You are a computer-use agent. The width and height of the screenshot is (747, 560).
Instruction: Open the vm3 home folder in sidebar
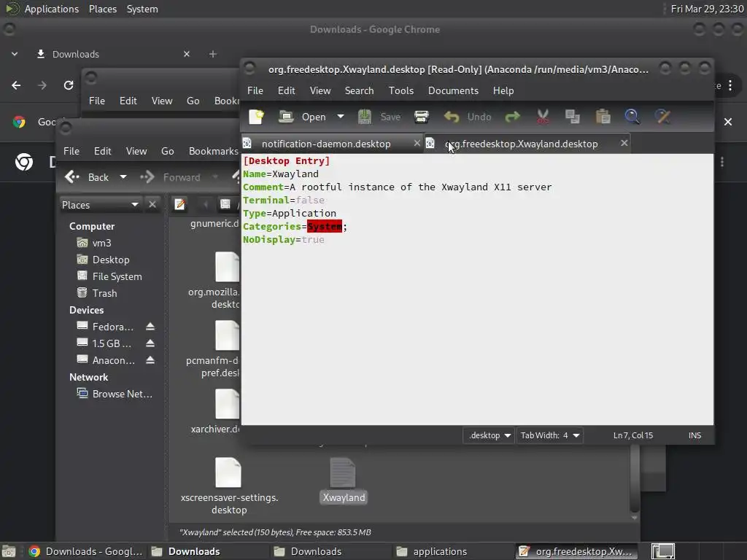[x=101, y=243]
